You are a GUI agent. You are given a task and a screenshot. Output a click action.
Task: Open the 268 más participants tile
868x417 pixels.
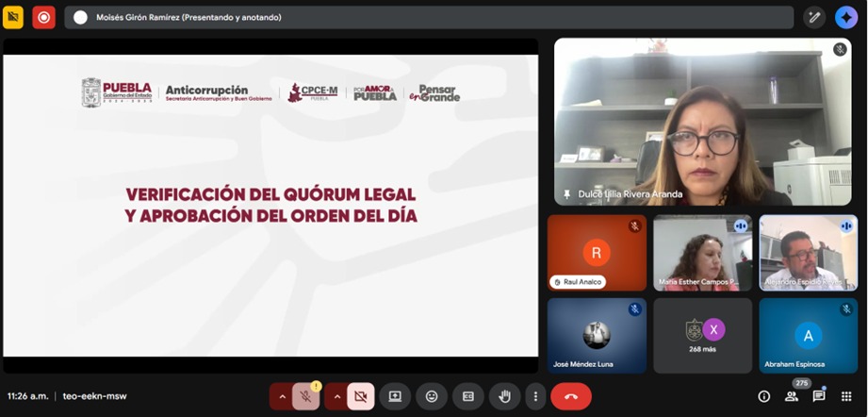[703, 336]
